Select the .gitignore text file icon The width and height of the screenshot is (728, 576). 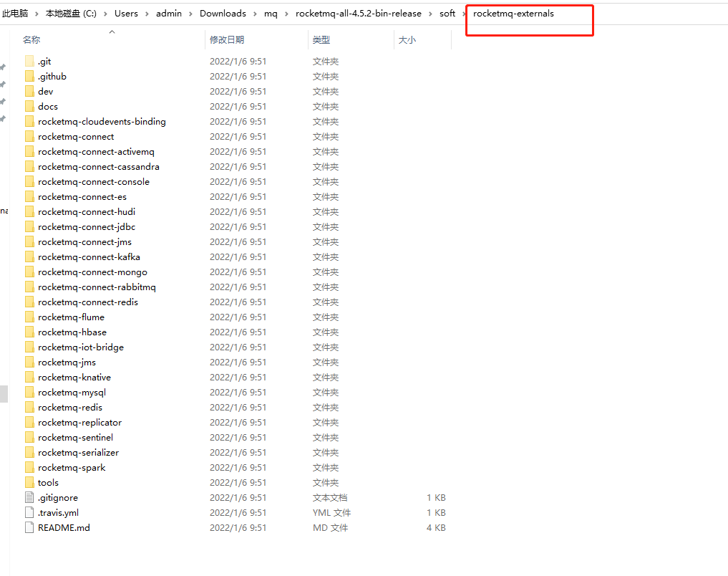coord(29,497)
